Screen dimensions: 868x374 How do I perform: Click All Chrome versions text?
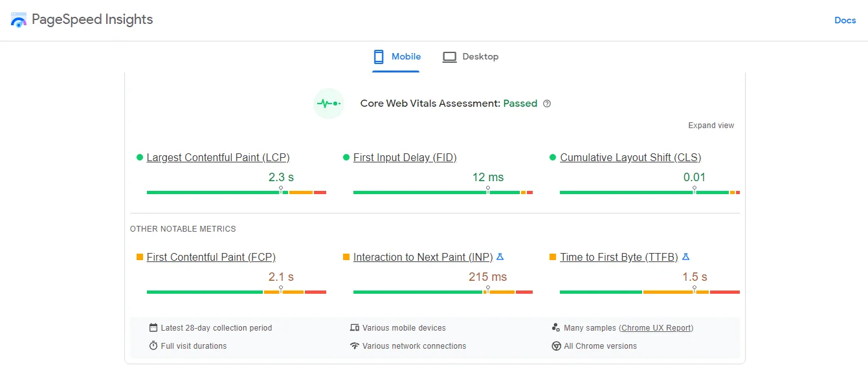pyautogui.click(x=600, y=346)
